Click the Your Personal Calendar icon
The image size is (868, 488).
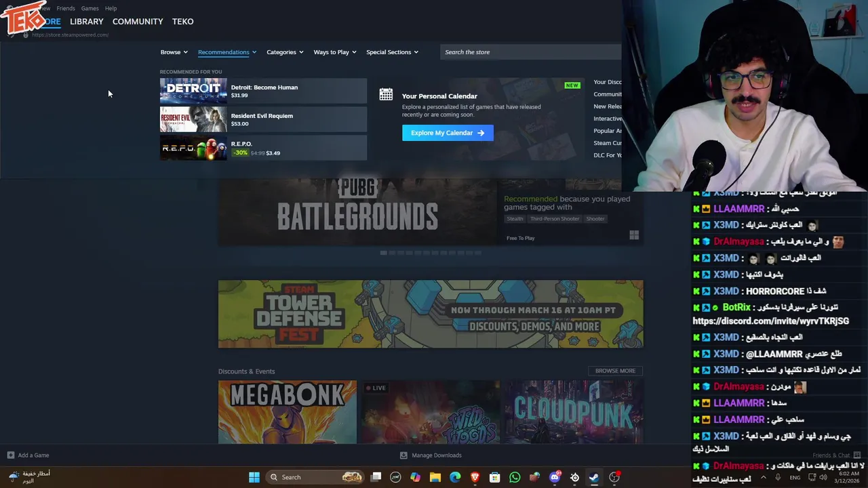[x=386, y=95]
